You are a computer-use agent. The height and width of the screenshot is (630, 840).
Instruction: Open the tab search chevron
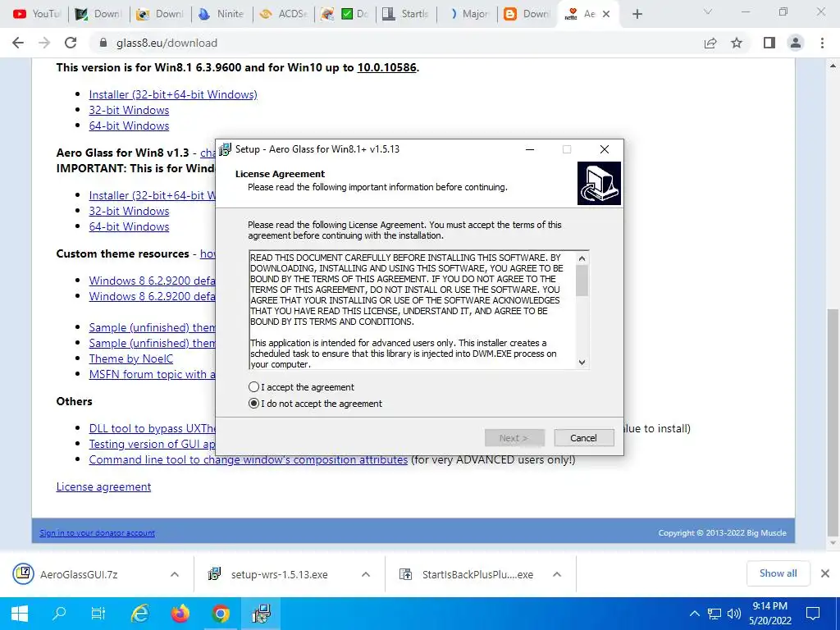tap(708, 12)
